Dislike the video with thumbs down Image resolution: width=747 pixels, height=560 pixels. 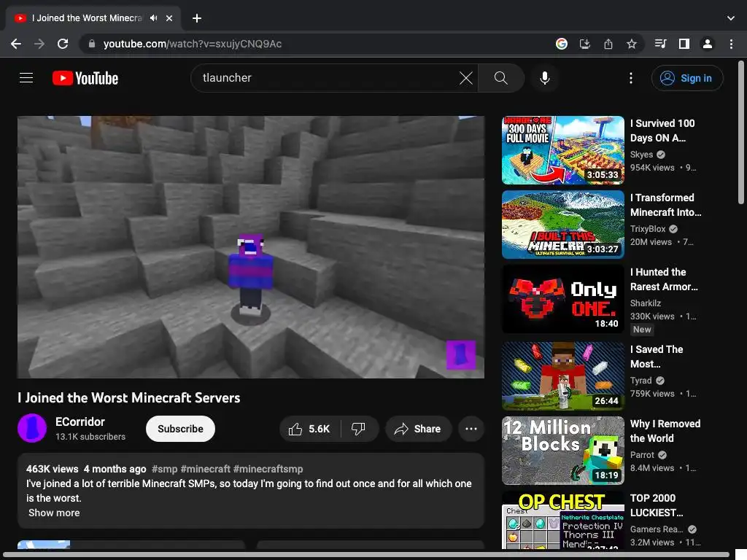tap(359, 429)
